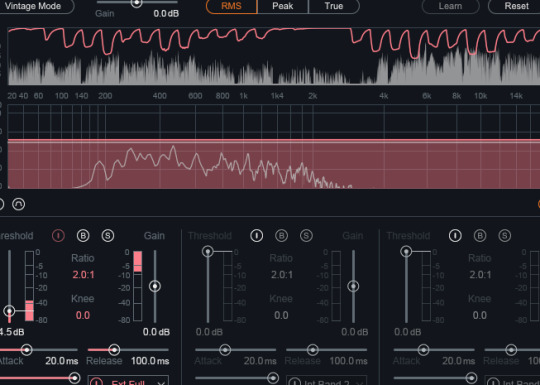Image resolution: width=540 pixels, height=385 pixels.
Task: Click band 1 Attack slider handle
Action: [27, 350]
